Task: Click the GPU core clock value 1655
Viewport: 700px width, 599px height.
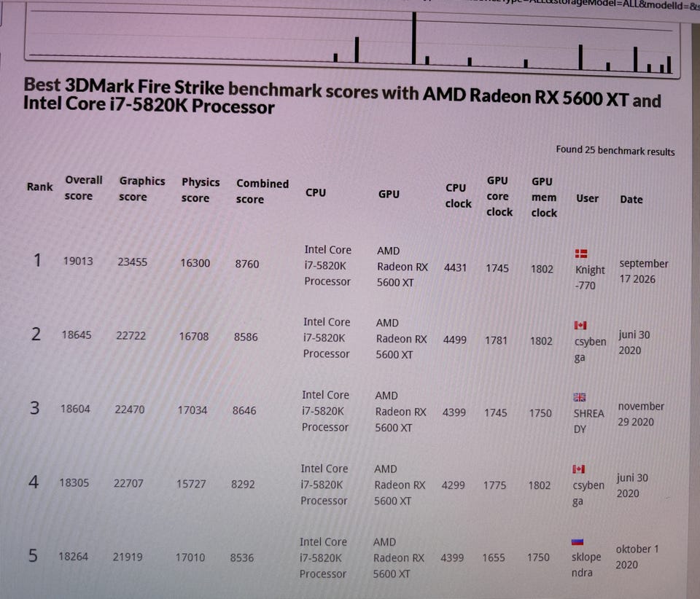Action: tap(494, 557)
